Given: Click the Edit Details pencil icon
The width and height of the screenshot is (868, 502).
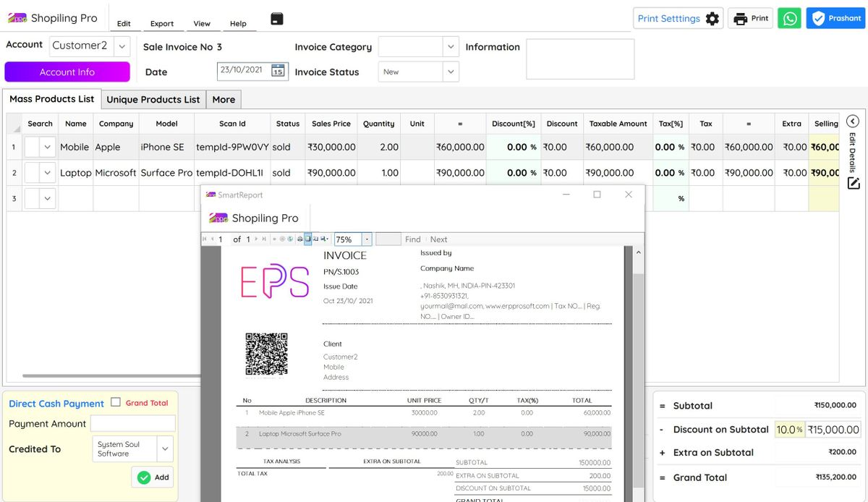Looking at the screenshot, I should (853, 184).
